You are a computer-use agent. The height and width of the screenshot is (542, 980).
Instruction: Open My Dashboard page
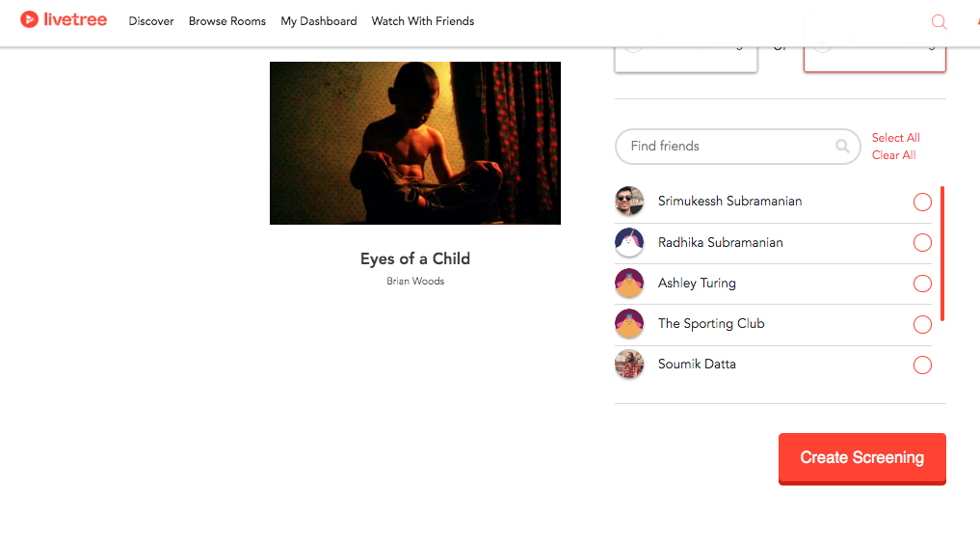pos(319,21)
